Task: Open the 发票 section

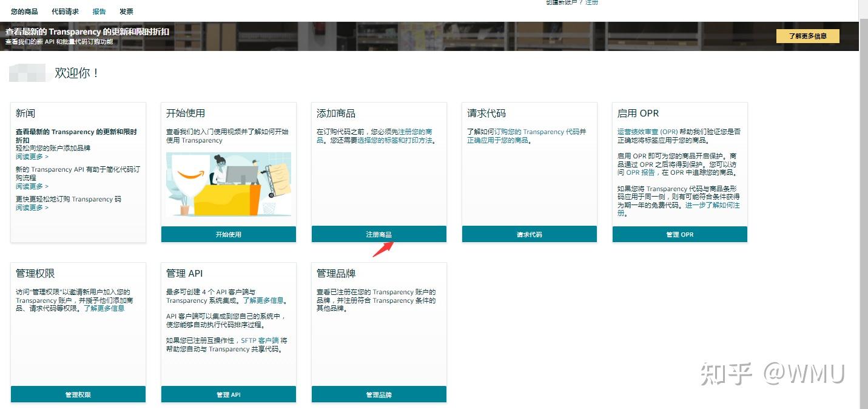Action: (x=126, y=10)
